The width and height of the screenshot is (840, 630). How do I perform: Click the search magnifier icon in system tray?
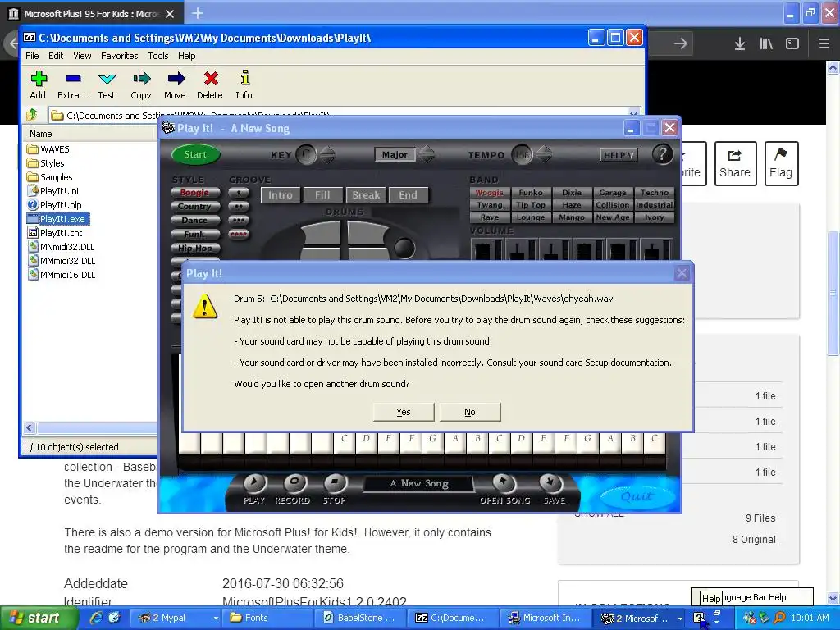(779, 618)
